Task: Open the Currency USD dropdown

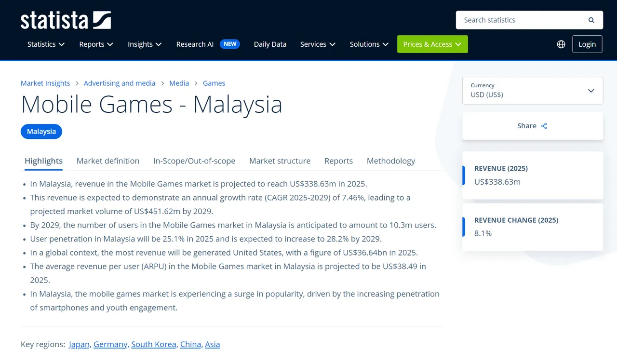Action: point(533,91)
